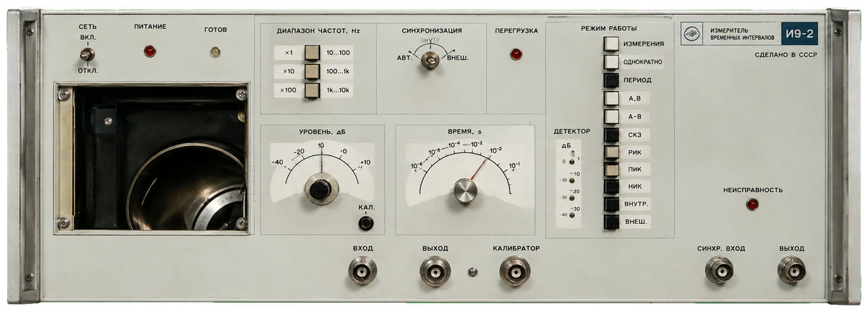Select the ×1 frequency range button

(x=312, y=53)
